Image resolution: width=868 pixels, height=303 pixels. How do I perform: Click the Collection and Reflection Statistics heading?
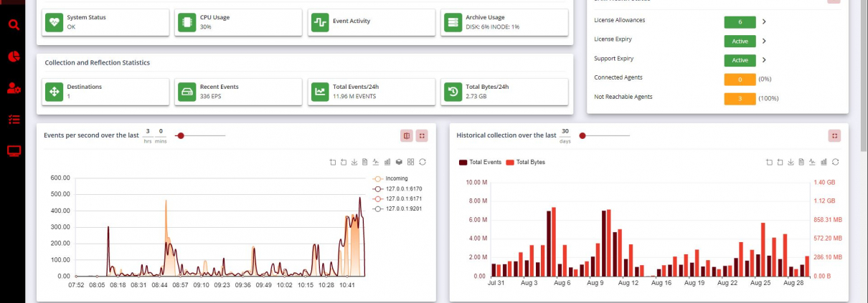[98, 63]
